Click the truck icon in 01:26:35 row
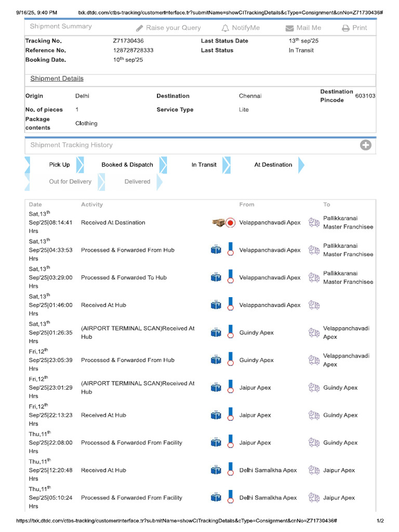Image resolution: width=399 pixels, height=532 pixels. [314, 332]
